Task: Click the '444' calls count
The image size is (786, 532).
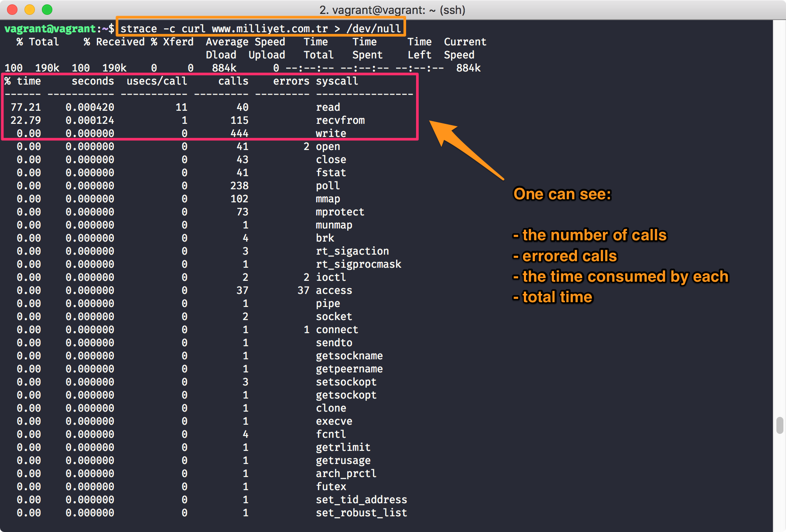Action: point(239,133)
